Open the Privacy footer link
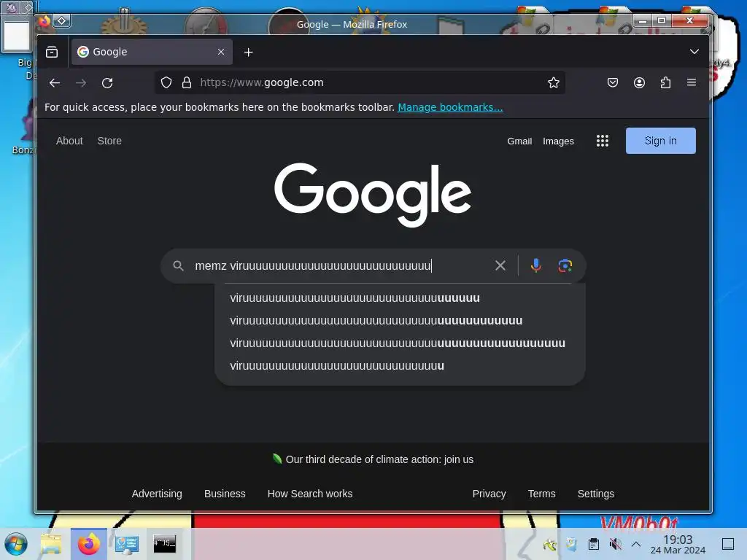 (x=489, y=494)
